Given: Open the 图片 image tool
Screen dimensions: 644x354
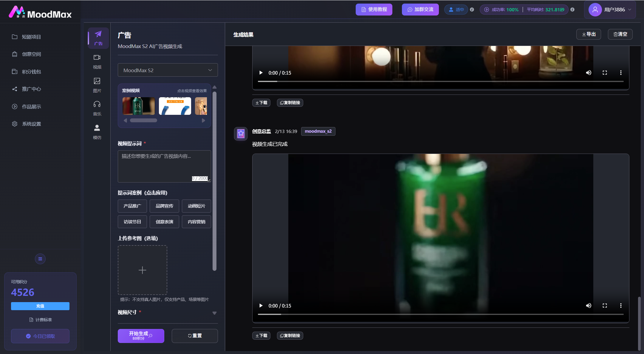Looking at the screenshot, I should pos(97,85).
